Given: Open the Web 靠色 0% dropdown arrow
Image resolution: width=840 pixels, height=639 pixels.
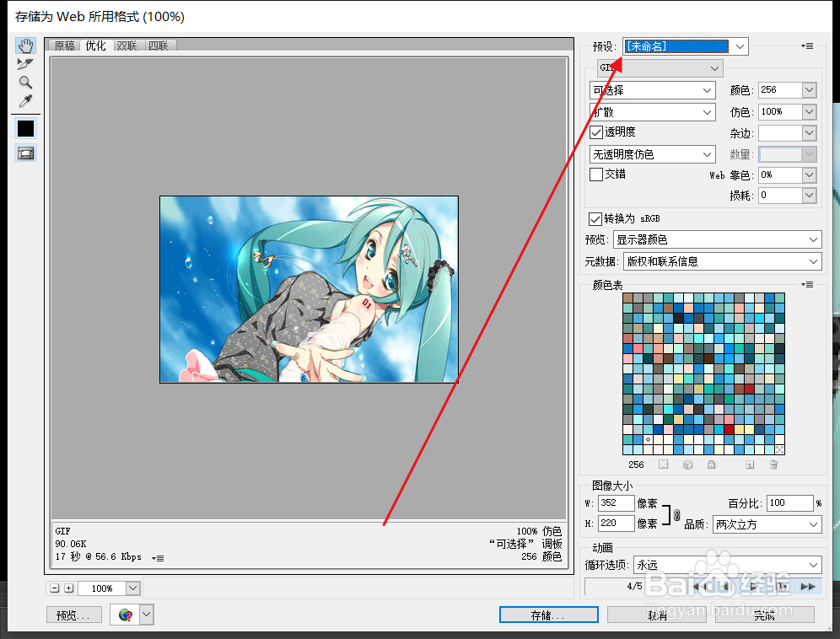Looking at the screenshot, I should (x=809, y=175).
